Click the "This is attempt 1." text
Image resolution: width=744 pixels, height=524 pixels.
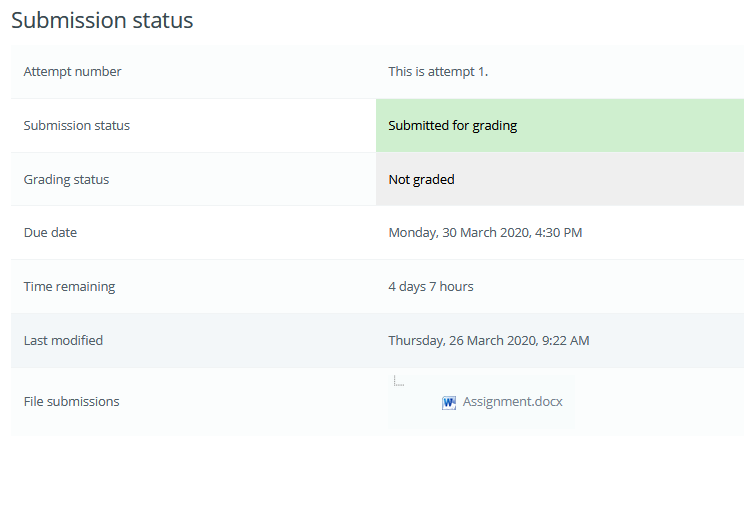point(438,72)
